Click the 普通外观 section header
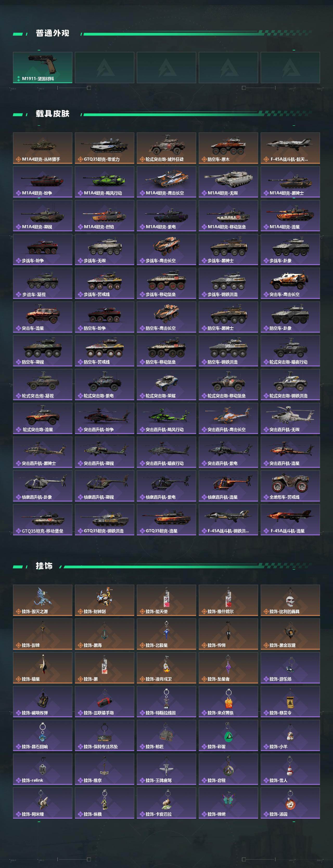The width and height of the screenshot is (333, 868). point(52,33)
